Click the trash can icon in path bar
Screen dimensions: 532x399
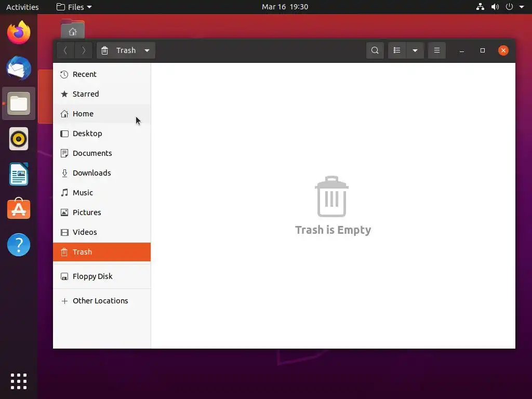tap(105, 50)
